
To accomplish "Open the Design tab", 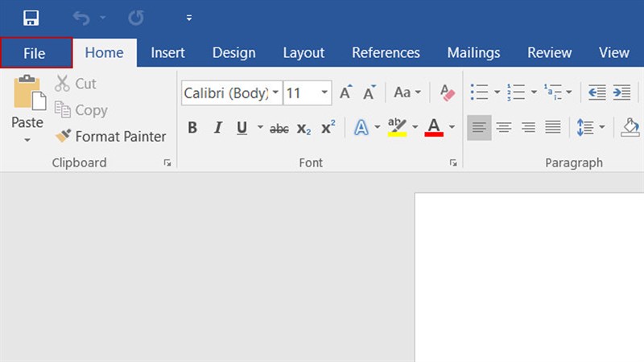I will (x=233, y=53).
